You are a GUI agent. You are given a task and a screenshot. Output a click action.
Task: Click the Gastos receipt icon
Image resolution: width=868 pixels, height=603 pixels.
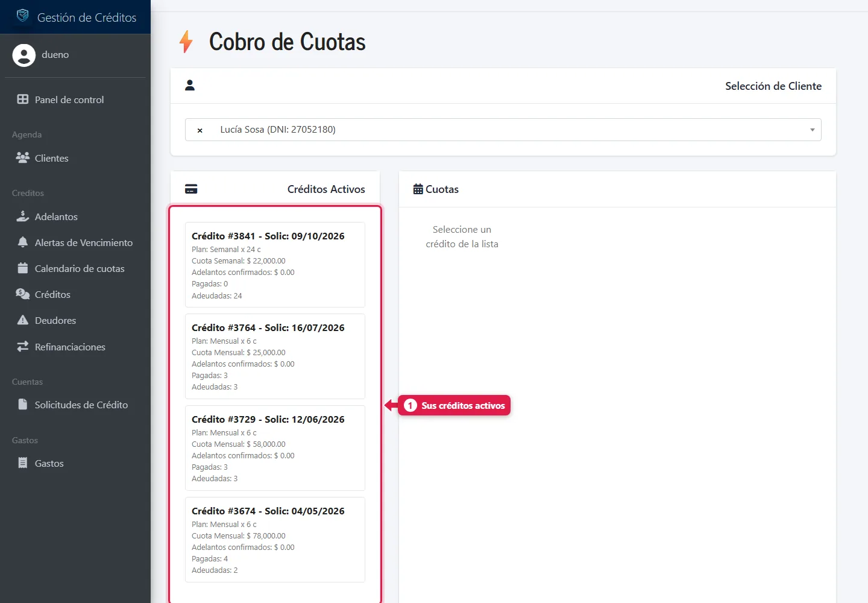coord(23,463)
